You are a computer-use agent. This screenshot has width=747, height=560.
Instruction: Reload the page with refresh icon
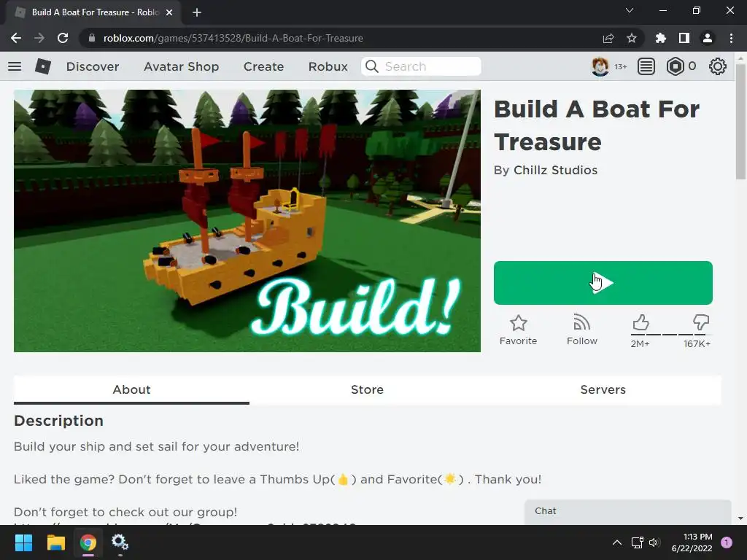pos(63,38)
